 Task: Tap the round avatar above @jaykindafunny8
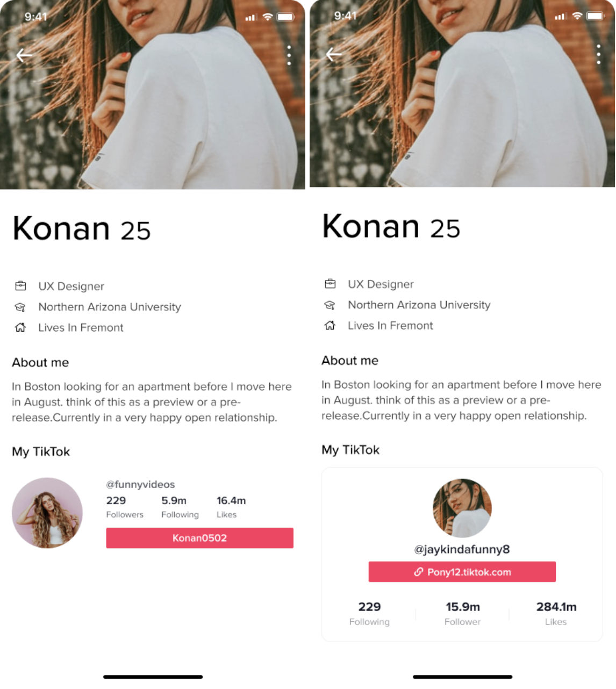coord(462,508)
